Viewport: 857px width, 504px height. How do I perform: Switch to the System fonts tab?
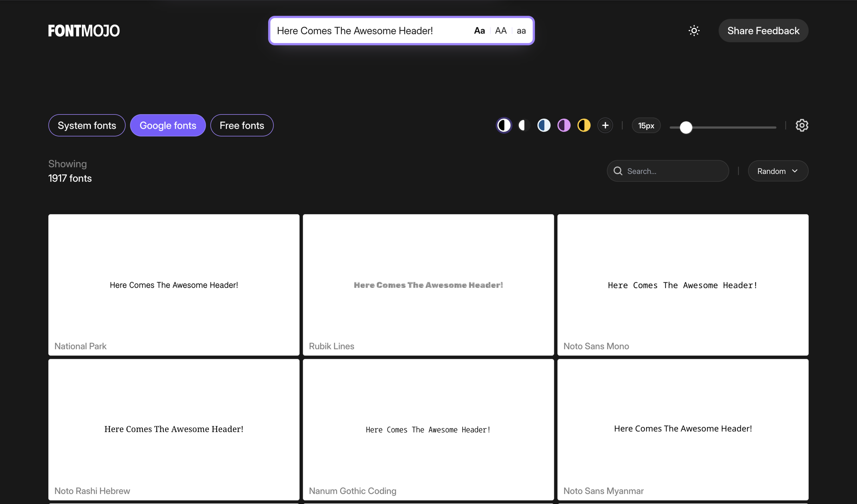pos(87,125)
